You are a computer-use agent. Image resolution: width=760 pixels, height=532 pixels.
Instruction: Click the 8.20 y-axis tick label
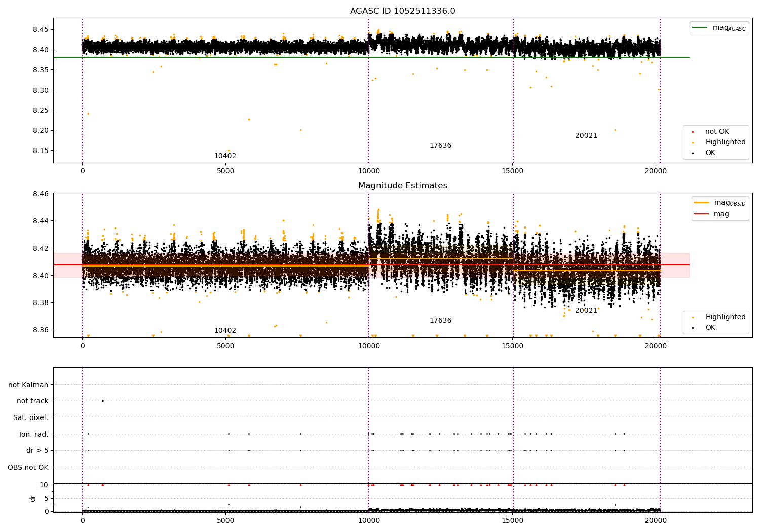click(x=40, y=131)
